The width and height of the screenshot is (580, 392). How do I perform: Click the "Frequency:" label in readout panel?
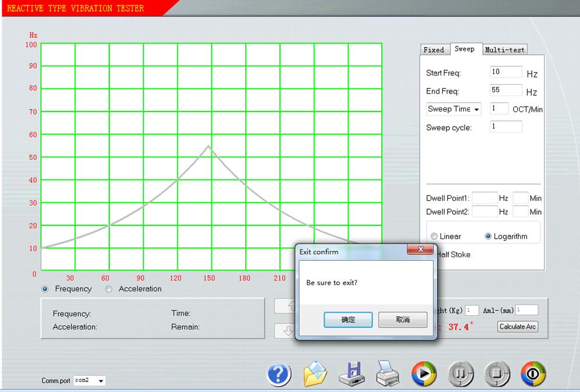point(72,314)
